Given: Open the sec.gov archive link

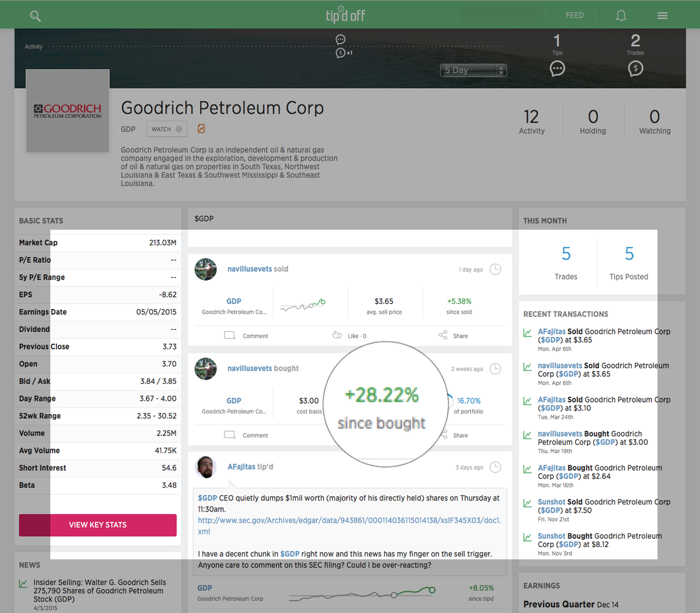Looking at the screenshot, I should click(x=349, y=526).
